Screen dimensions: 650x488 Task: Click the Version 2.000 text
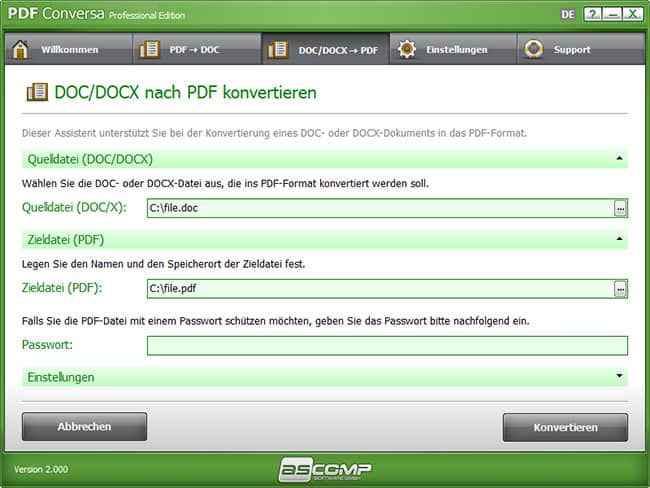(41, 469)
